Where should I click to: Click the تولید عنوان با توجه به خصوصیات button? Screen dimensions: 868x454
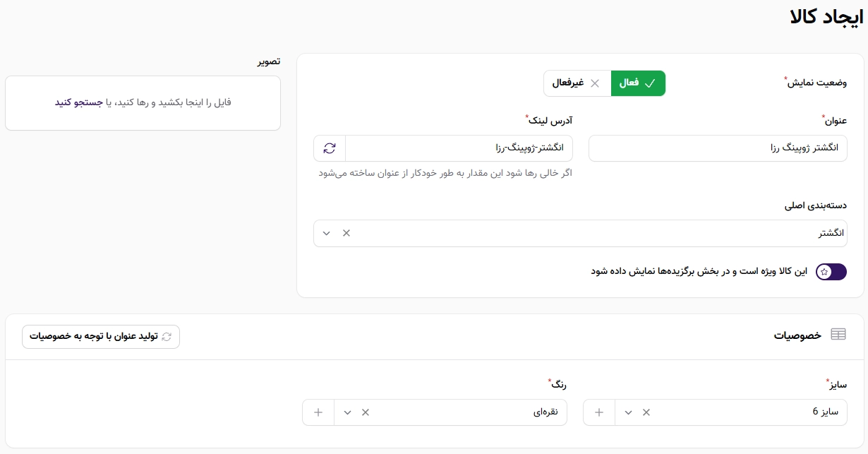click(x=101, y=337)
